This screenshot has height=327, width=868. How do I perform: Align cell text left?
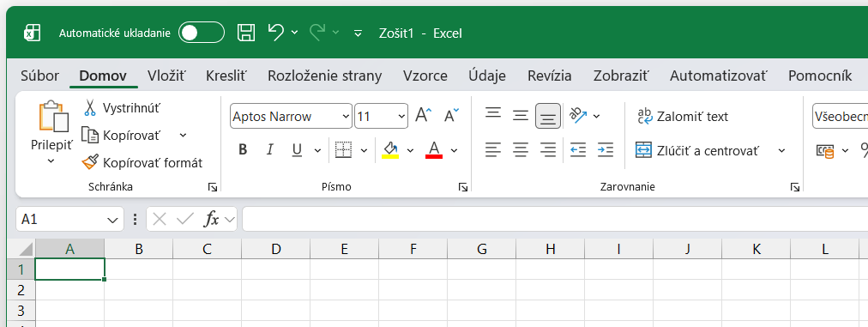(493, 149)
